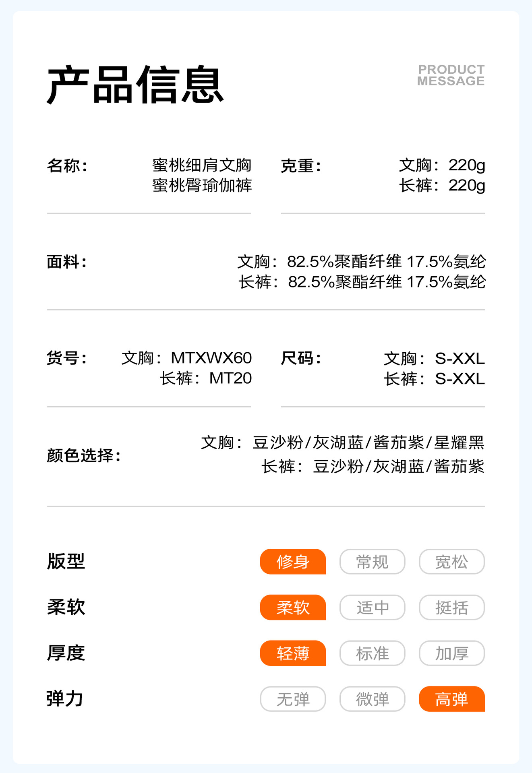Select 适中 softness option
Screen dimensions: 532x773
pyautogui.click(x=372, y=608)
